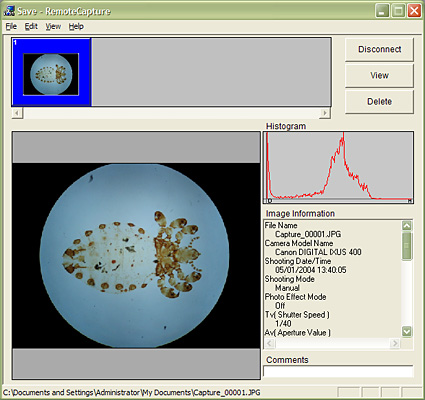Select captured image thumbnail number 1
This screenshot has width=425, height=400.
(x=51, y=72)
